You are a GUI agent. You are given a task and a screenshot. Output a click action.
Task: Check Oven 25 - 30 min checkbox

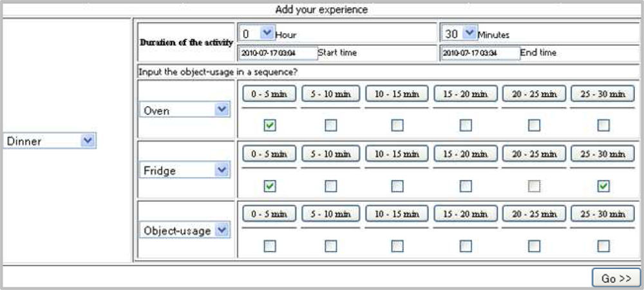[603, 125]
